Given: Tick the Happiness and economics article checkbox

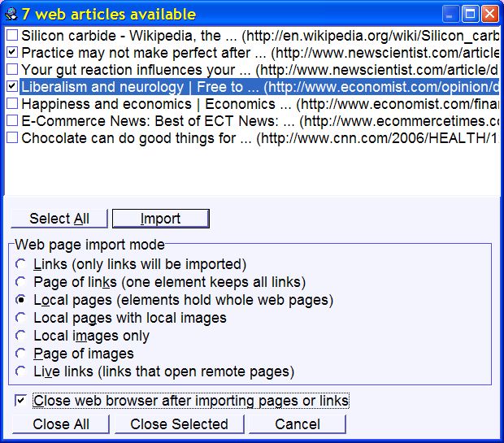Looking at the screenshot, I should click(x=12, y=104).
